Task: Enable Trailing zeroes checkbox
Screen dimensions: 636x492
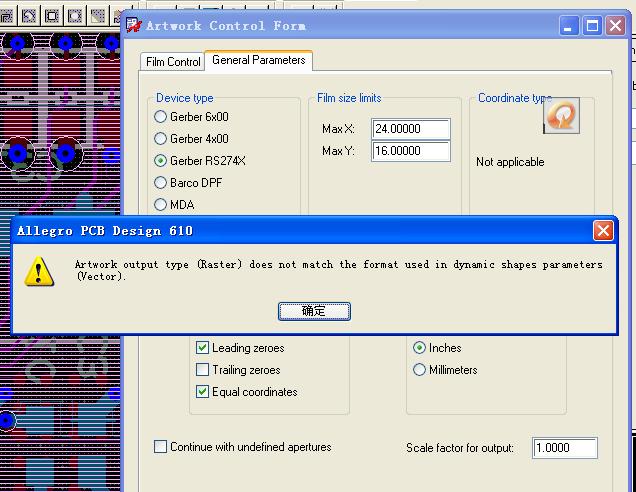Action: pos(202,370)
